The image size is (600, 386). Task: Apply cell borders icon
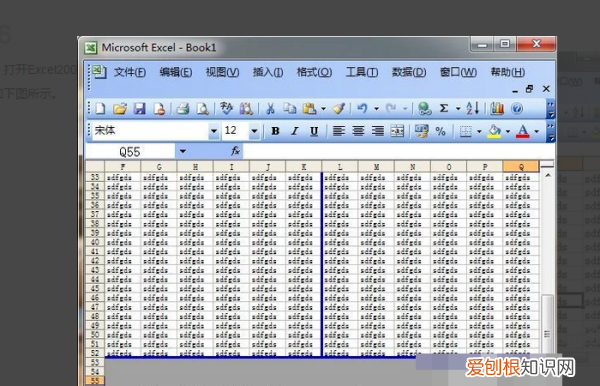(465, 131)
